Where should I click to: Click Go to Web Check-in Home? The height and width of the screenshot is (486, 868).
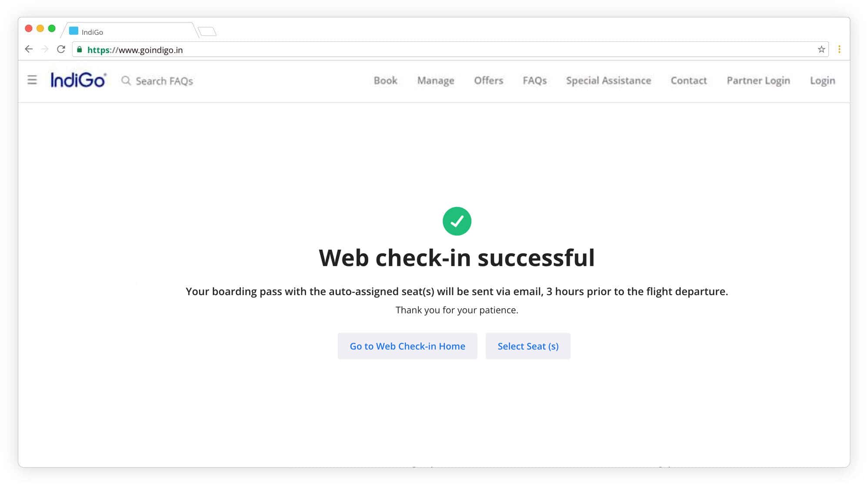407,346
